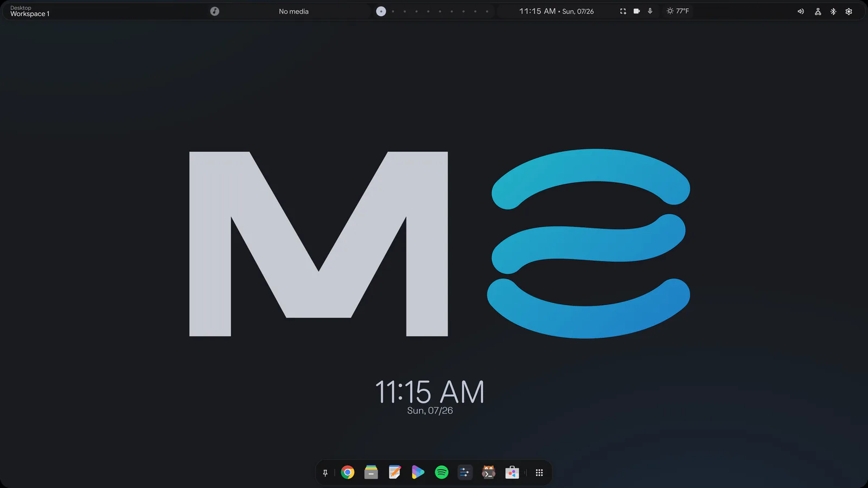868x488 pixels.
Task: Select the active first workspace dot
Action: coord(381,11)
